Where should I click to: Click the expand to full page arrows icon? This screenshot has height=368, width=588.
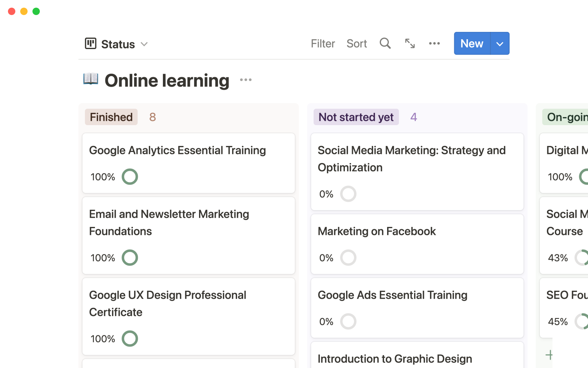click(410, 44)
